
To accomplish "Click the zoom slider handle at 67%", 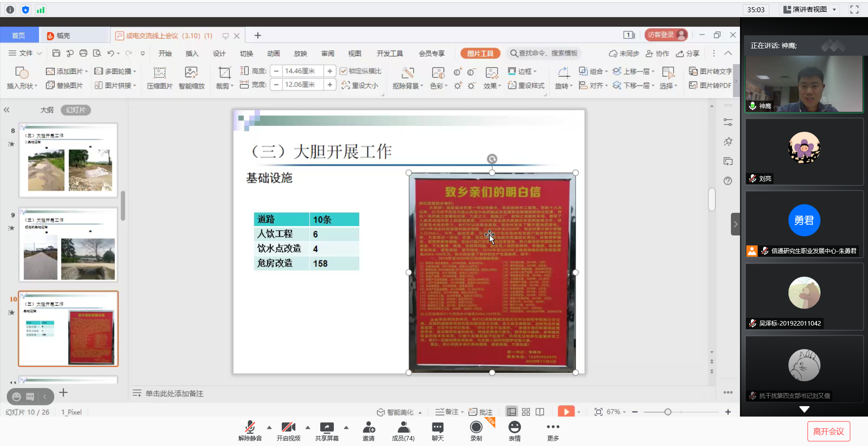I will coord(668,412).
